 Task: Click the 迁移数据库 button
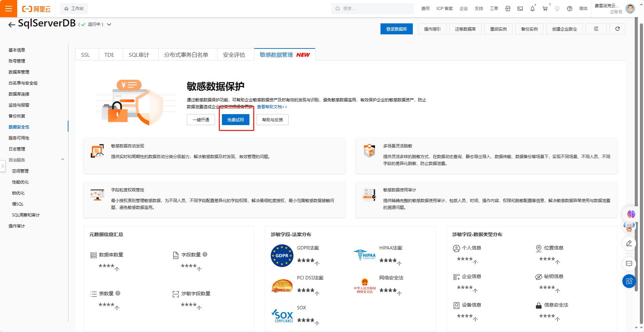465,29
